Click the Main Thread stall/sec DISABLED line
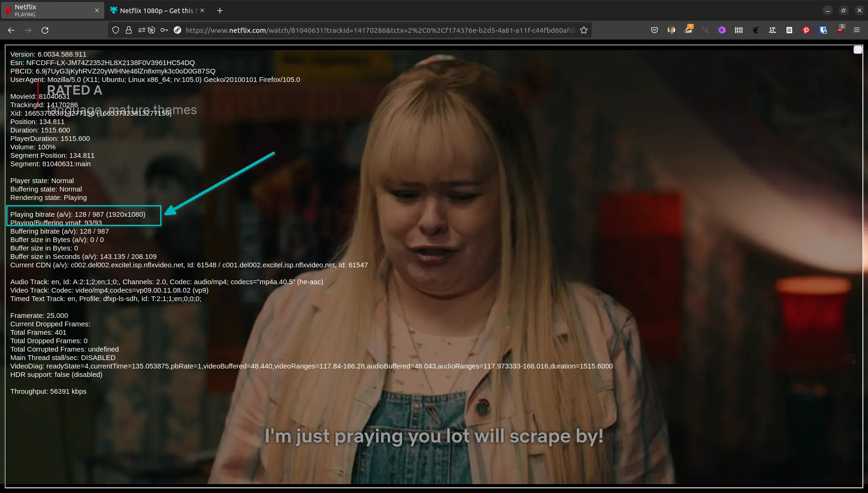868x493 pixels. (x=63, y=358)
